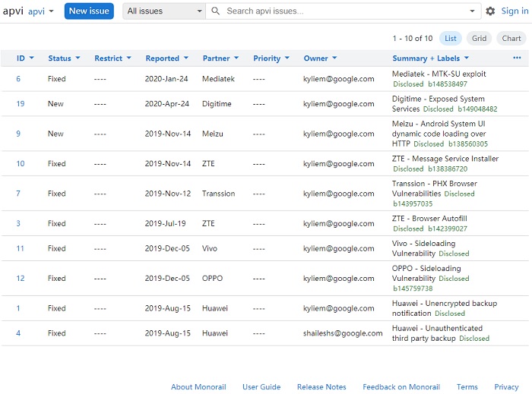Open the Release Notes footer link
The height and width of the screenshot is (394, 532).
coord(321,387)
